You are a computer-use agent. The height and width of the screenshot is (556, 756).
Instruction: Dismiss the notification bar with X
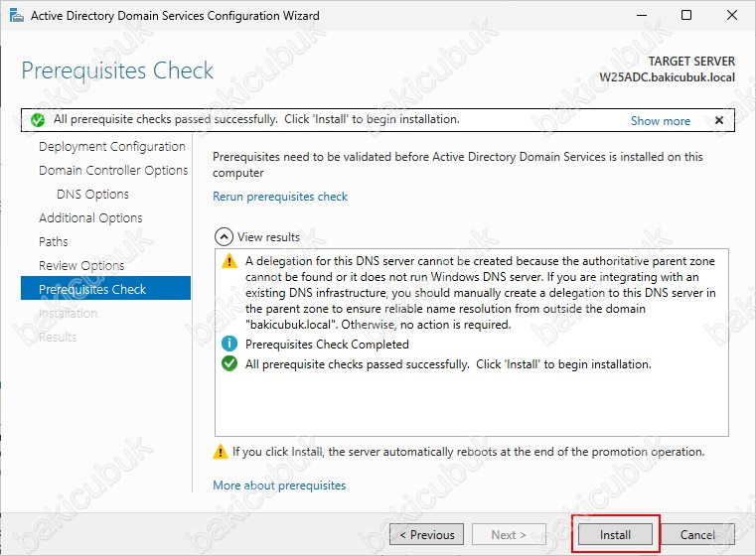click(x=719, y=120)
